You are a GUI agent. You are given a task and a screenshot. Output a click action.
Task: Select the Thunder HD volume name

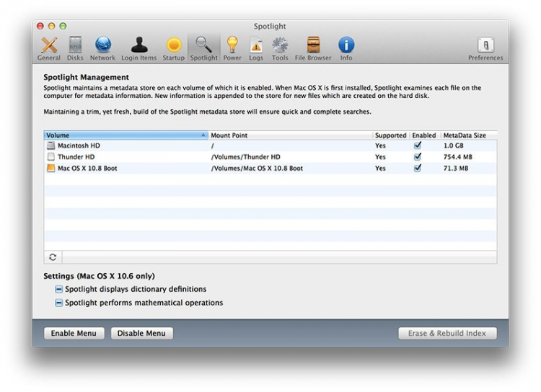[76, 157]
